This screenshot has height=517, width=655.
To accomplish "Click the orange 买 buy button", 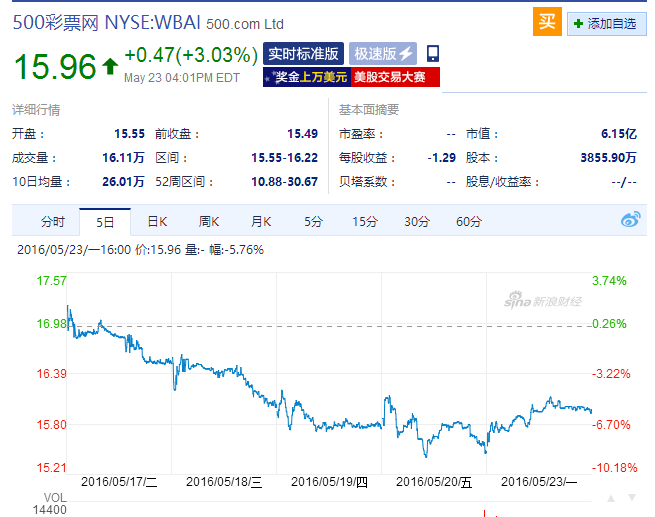I will [547, 22].
